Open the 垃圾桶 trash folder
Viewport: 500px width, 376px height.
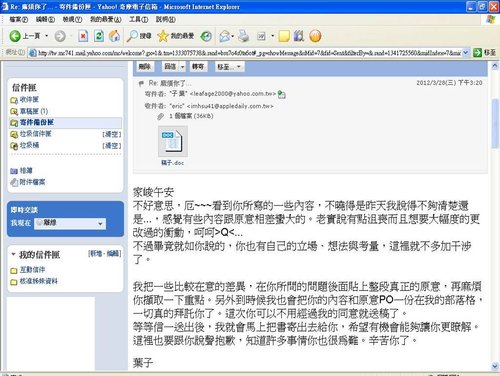[29, 145]
